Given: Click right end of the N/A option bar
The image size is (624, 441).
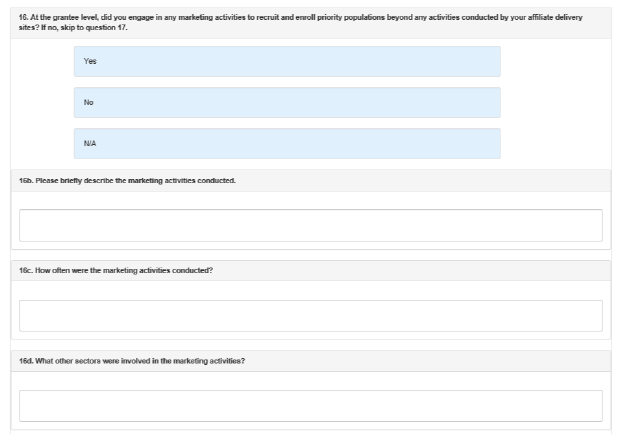Looking at the screenshot, I should pos(485,143).
